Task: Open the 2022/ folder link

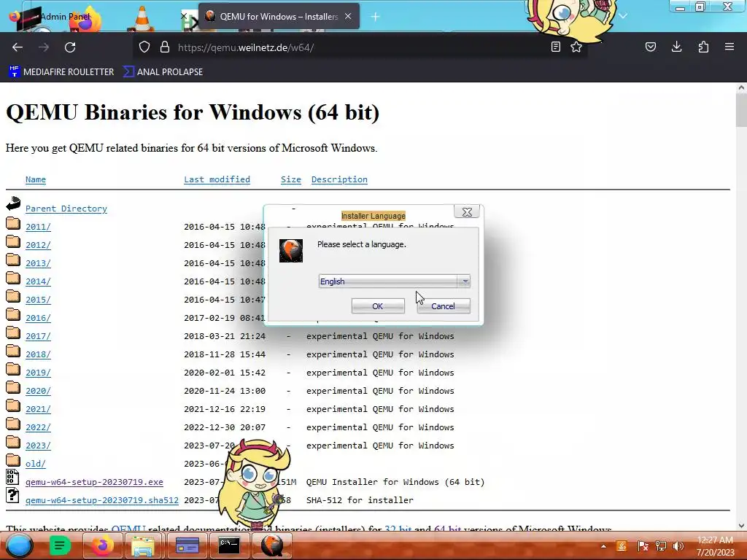Action: point(38,427)
